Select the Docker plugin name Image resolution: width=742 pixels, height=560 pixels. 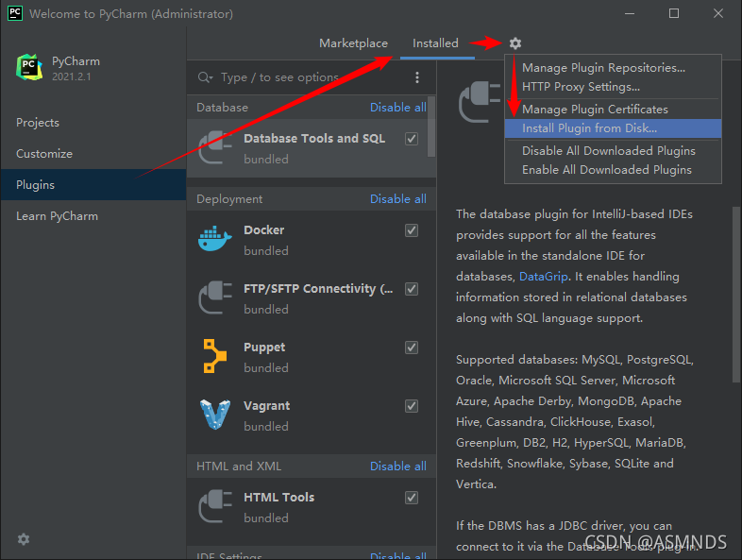263,230
